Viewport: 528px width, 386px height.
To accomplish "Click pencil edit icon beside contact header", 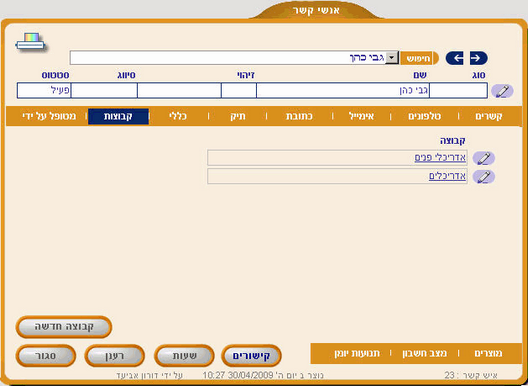I will point(502,91).
